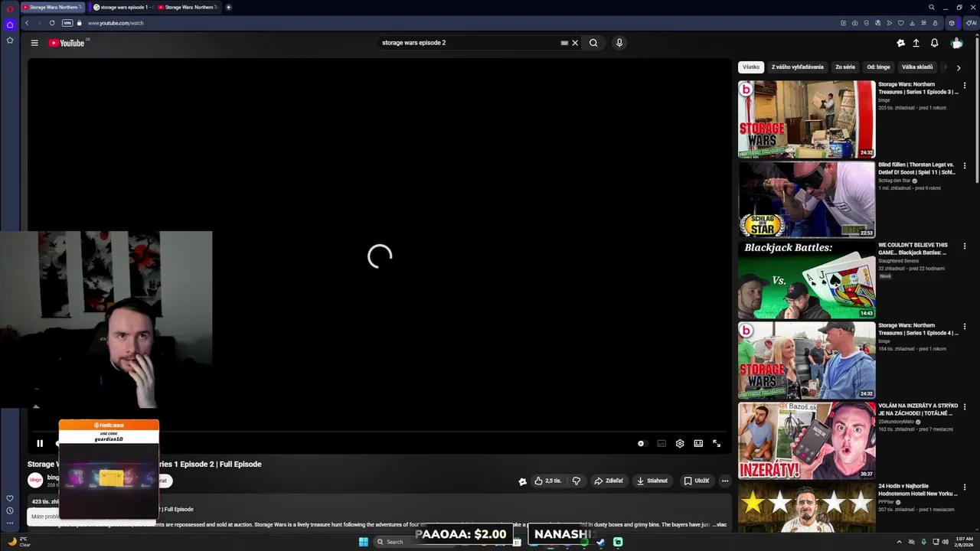Viewport: 980px width, 551px height.
Task: Open the YouTube hamburger guide menu
Action: 34,43
